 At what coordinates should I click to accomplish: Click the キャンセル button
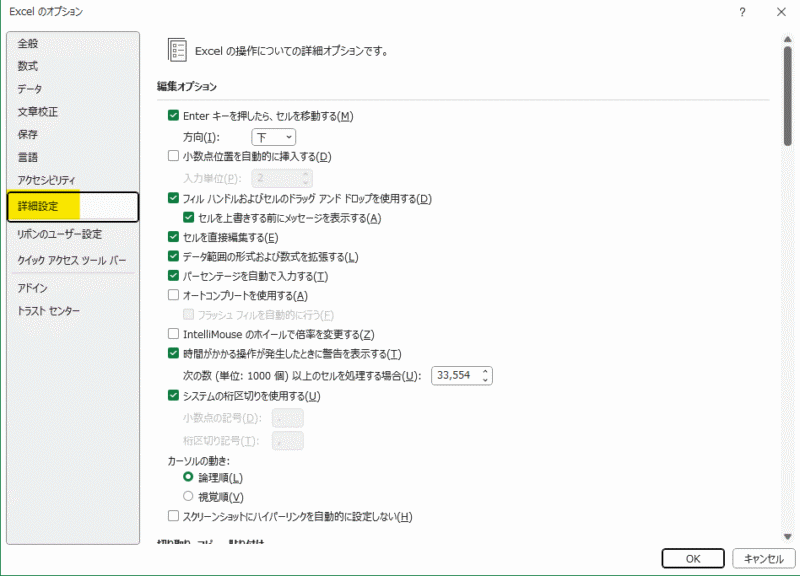click(x=764, y=559)
